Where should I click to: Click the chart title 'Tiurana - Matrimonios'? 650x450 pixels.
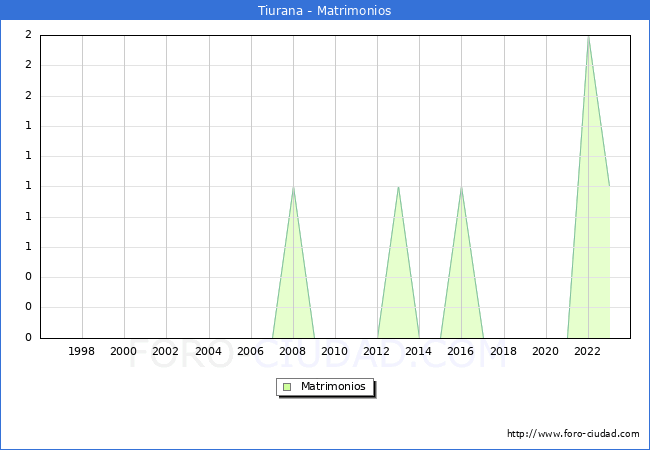click(325, 10)
